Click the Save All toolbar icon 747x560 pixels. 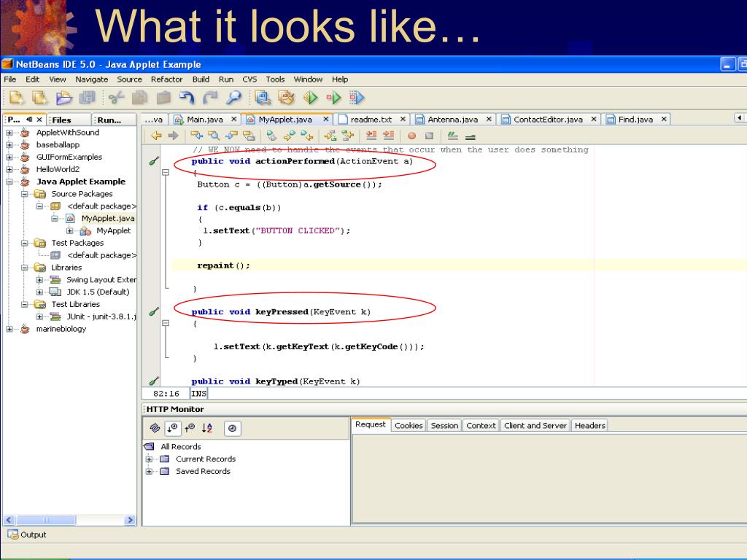pyautogui.click(x=88, y=98)
